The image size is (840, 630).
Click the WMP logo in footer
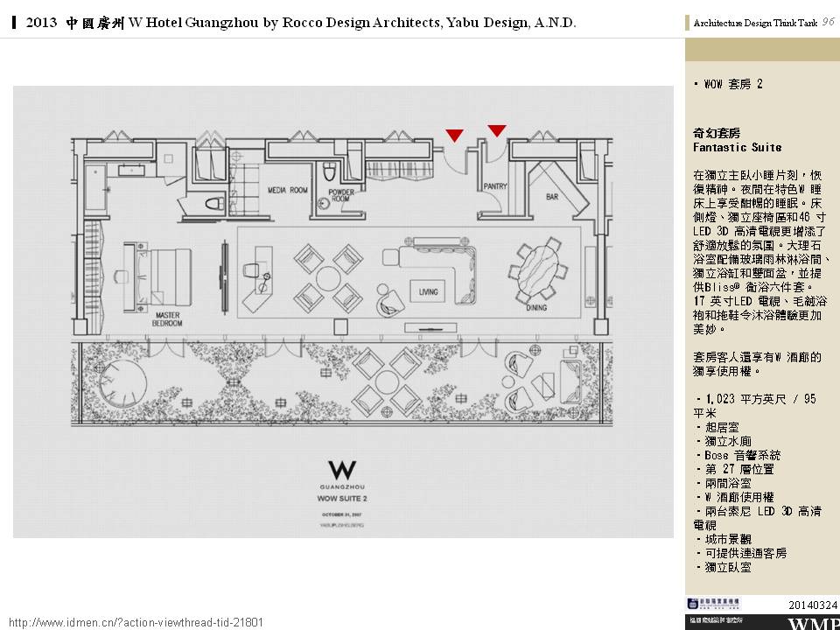point(813,623)
